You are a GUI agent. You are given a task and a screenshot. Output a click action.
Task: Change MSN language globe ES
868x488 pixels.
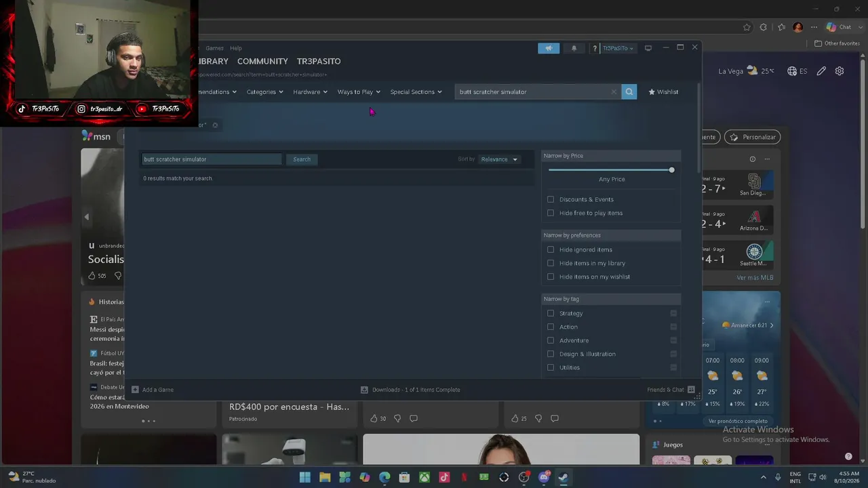[x=797, y=71]
